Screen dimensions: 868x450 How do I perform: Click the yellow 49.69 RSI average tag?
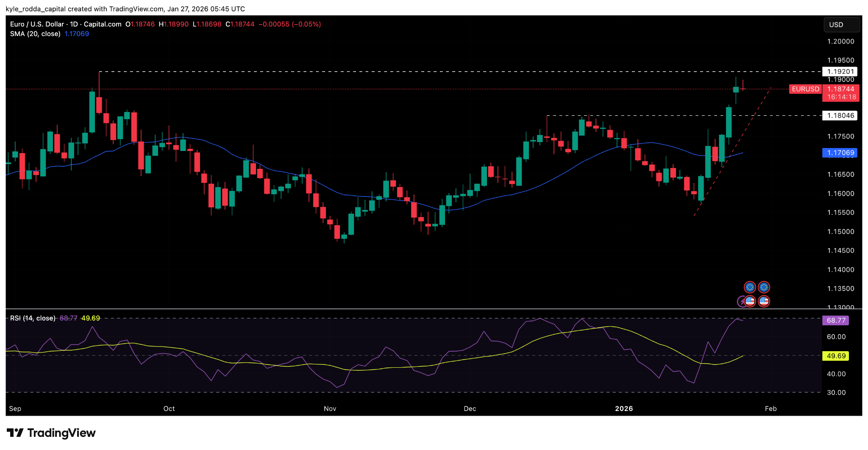(836, 356)
